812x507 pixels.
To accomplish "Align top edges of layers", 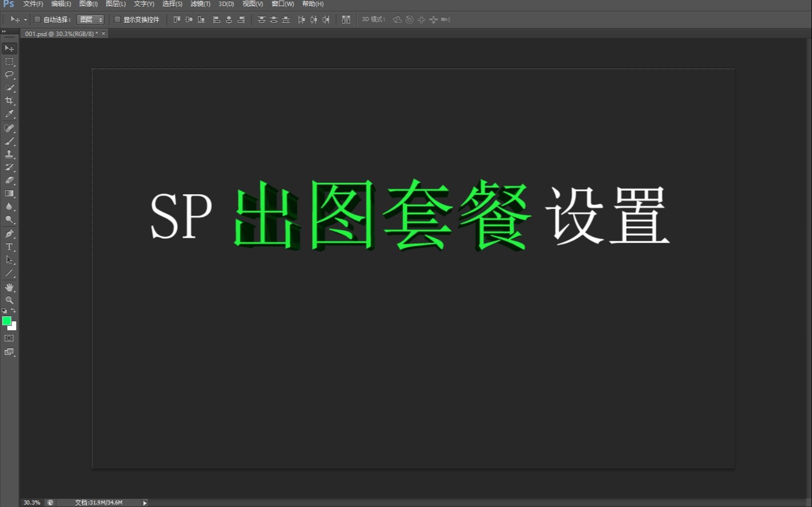I will click(x=177, y=20).
